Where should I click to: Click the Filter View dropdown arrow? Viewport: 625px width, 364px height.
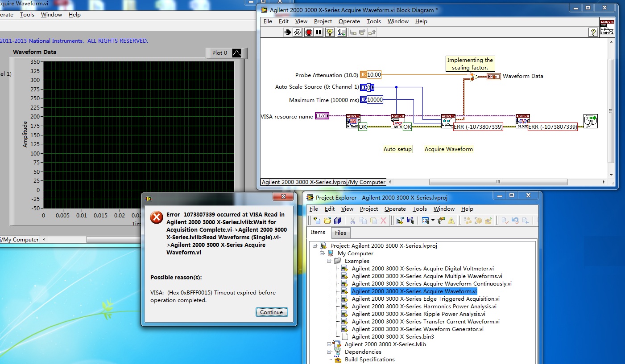tap(433, 221)
